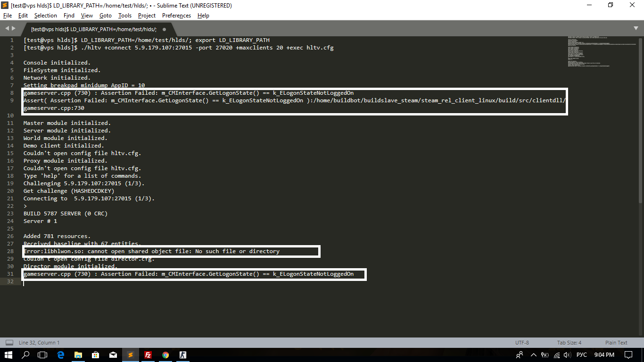Click the Sublime Text taskbar icon
The width and height of the screenshot is (644, 362).
coord(131,354)
